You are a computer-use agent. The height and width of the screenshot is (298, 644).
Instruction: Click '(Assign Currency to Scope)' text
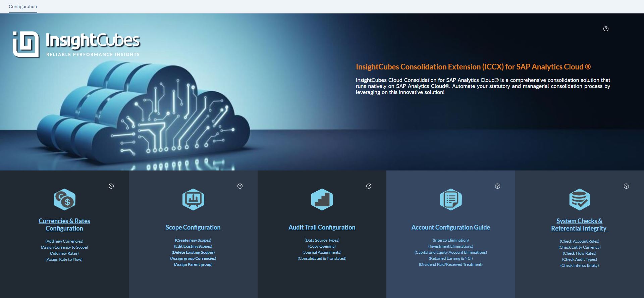click(64, 247)
